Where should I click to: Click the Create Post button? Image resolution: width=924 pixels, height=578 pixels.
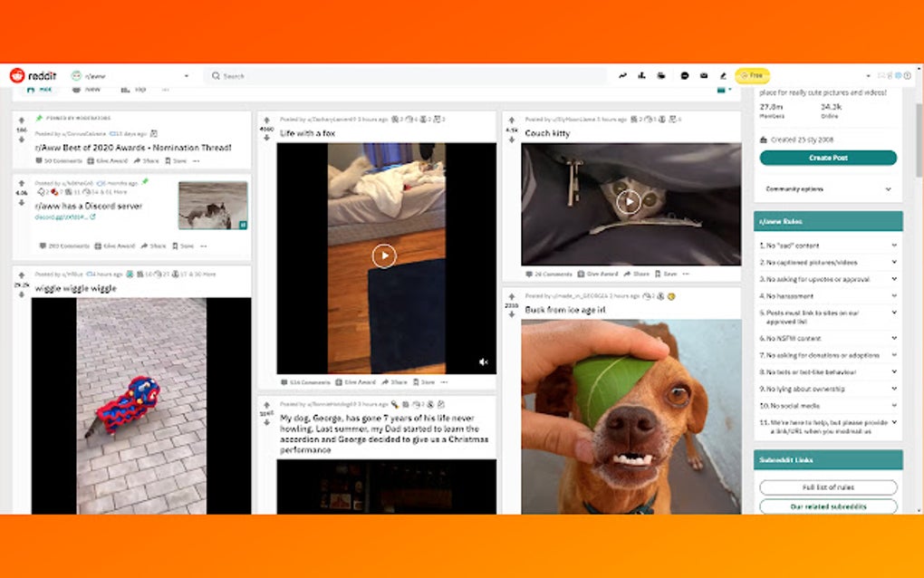pos(827,158)
